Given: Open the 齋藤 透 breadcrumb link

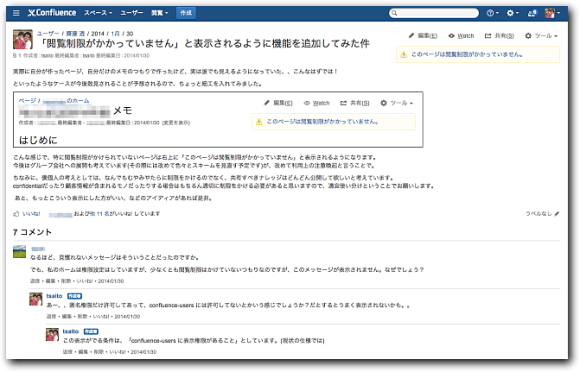Looking at the screenshot, I should click(x=75, y=33).
